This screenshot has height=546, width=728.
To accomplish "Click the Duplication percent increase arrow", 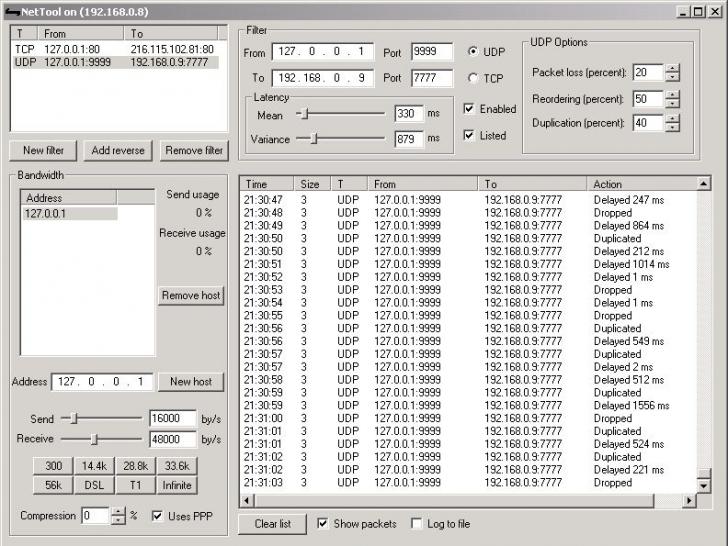I will 672,118.
